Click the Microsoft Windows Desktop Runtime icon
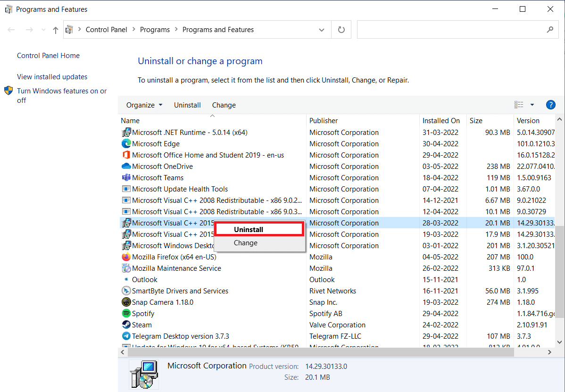This screenshot has width=565, height=392. pyautogui.click(x=126, y=246)
